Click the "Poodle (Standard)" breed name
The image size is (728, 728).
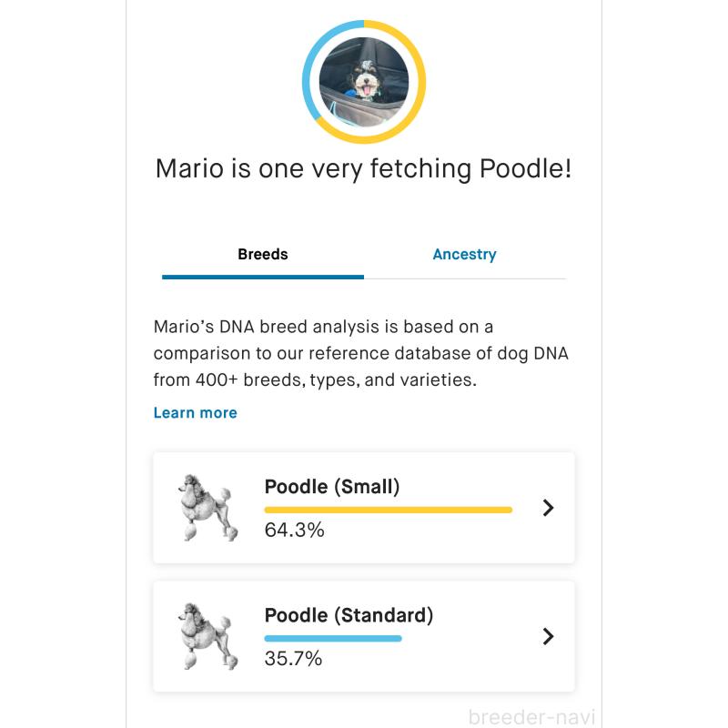point(349,615)
